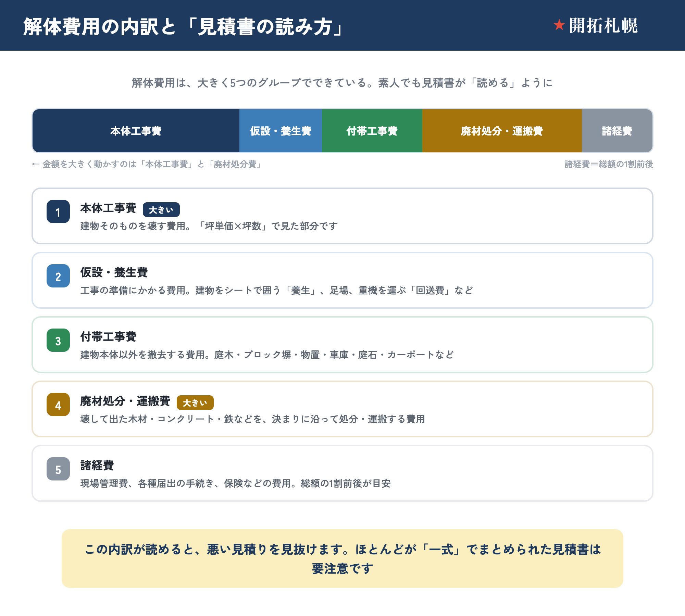Click the 開拓札幌 brand name
The image size is (685, 616).
[x=603, y=25]
